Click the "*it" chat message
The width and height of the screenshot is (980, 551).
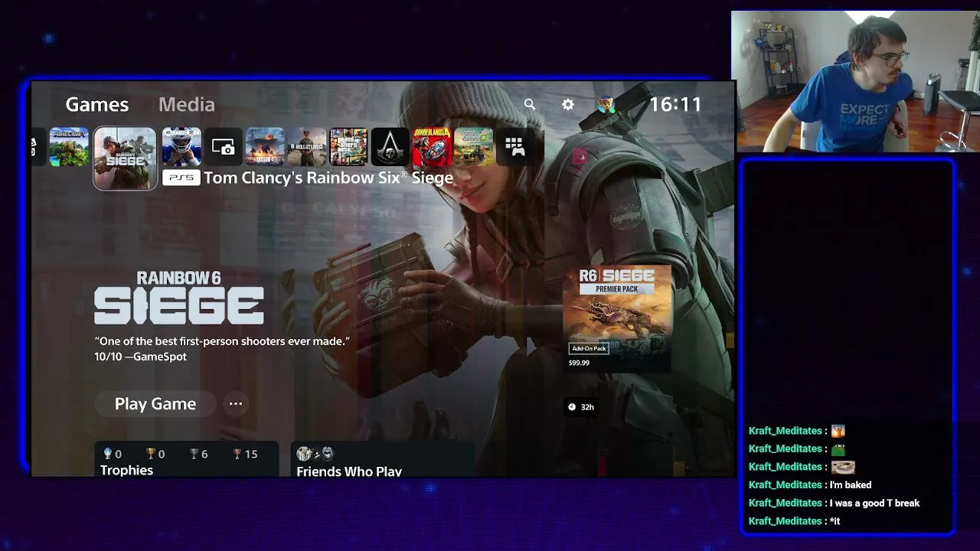click(835, 521)
